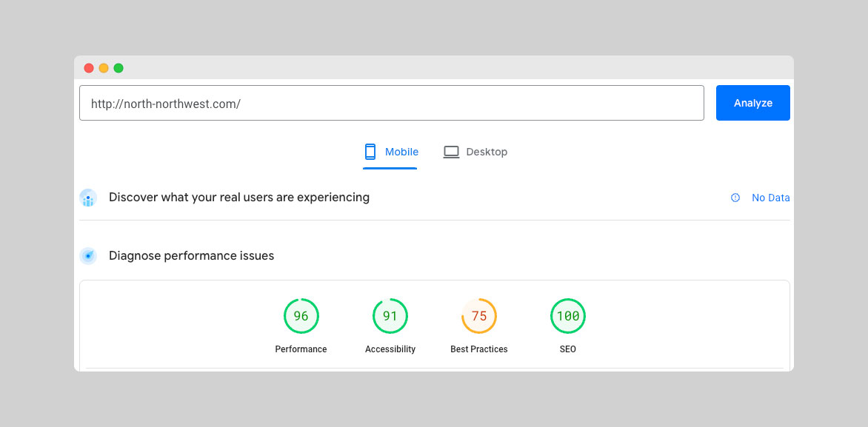Select the Accessibility score gauge showing 91
868x427 pixels.
click(x=390, y=316)
